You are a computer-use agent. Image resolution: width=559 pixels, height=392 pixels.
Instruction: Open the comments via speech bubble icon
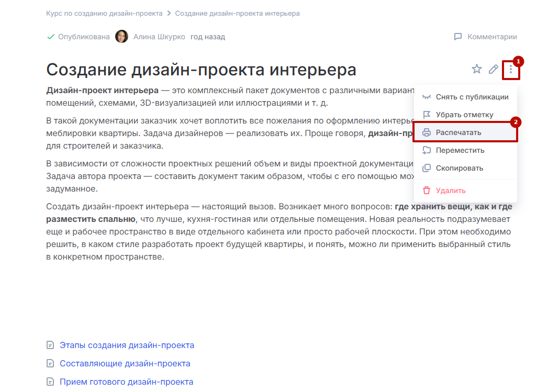[x=458, y=37]
